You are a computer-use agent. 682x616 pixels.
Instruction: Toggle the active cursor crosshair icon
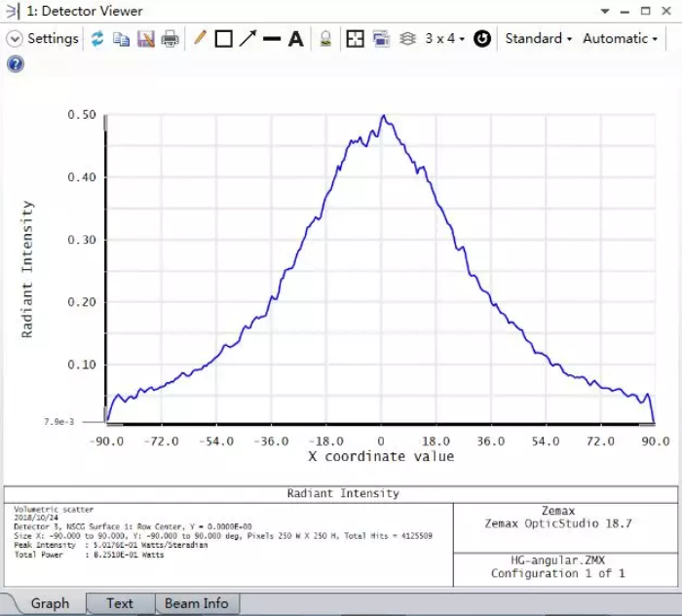356,39
